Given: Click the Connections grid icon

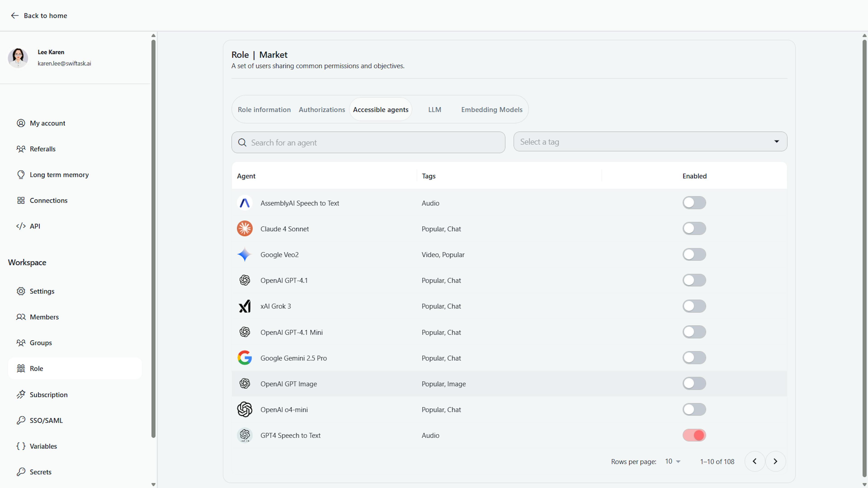Looking at the screenshot, I should [x=21, y=200].
